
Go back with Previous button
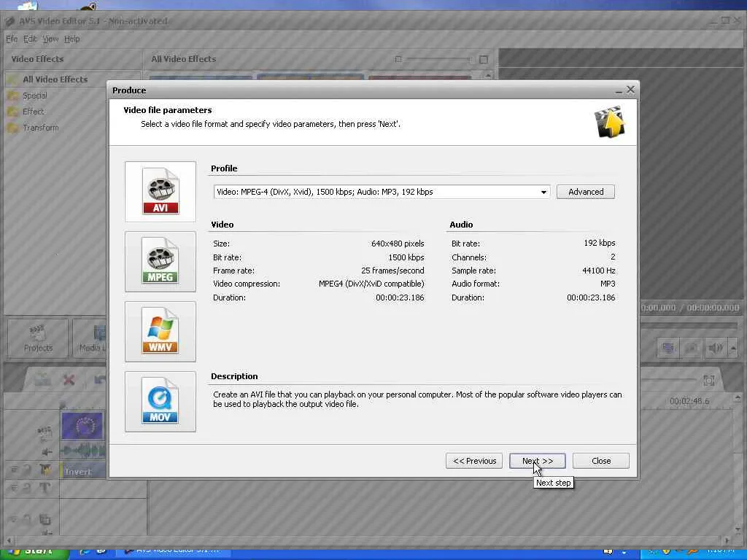pyautogui.click(x=474, y=461)
